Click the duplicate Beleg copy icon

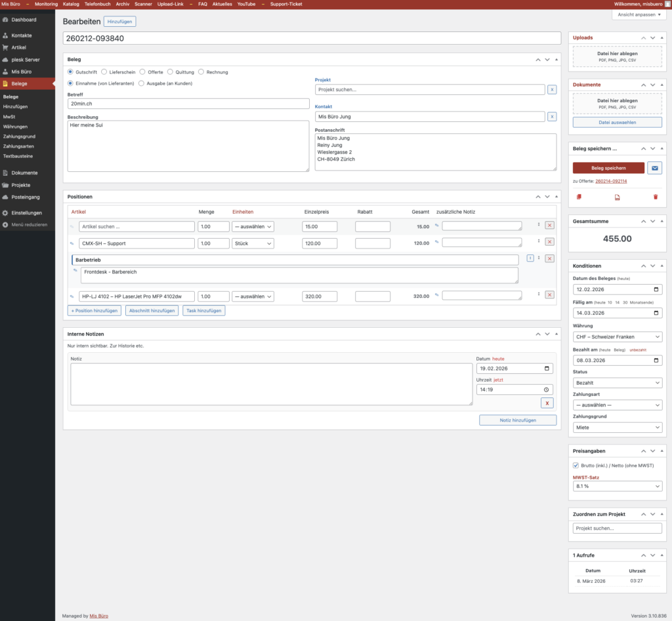579,197
